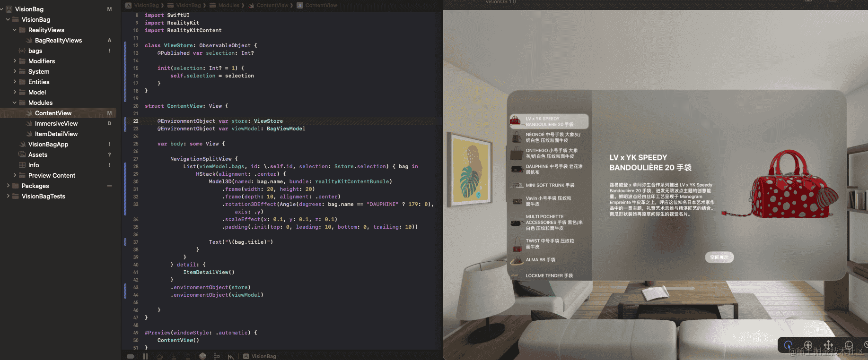Click code line 22 store declaration
Screen dimensions: 868x360
tap(220, 121)
